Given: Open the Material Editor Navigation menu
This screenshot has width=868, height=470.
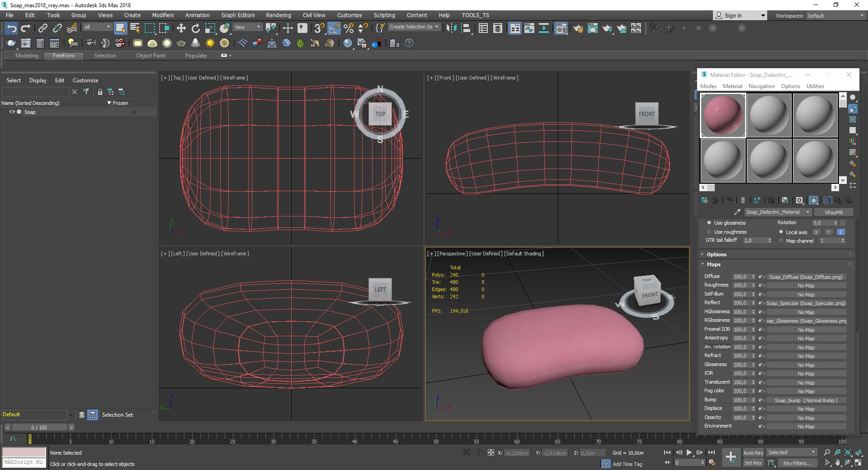Looking at the screenshot, I should 761,86.
